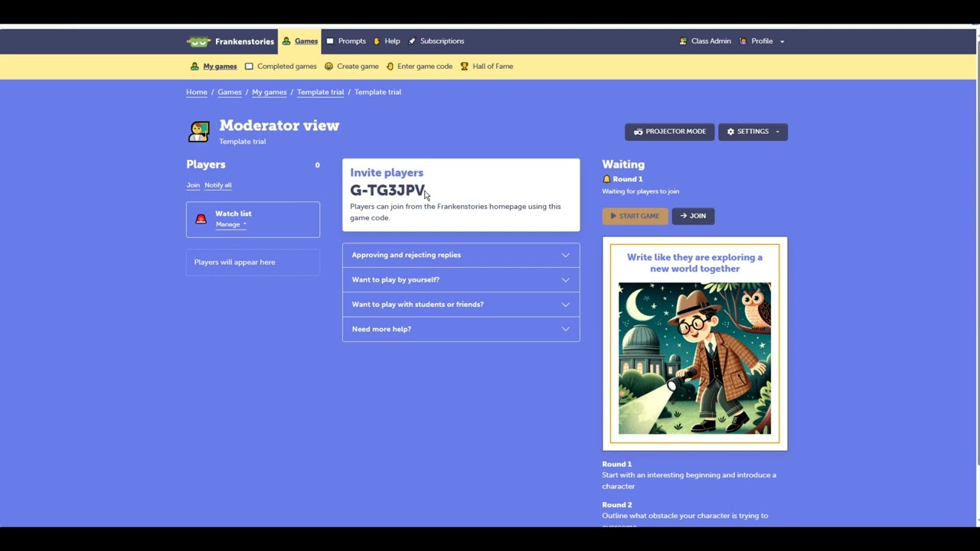Viewport: 980px width, 551px height.
Task: Click the Projector Mode button
Action: coord(670,132)
